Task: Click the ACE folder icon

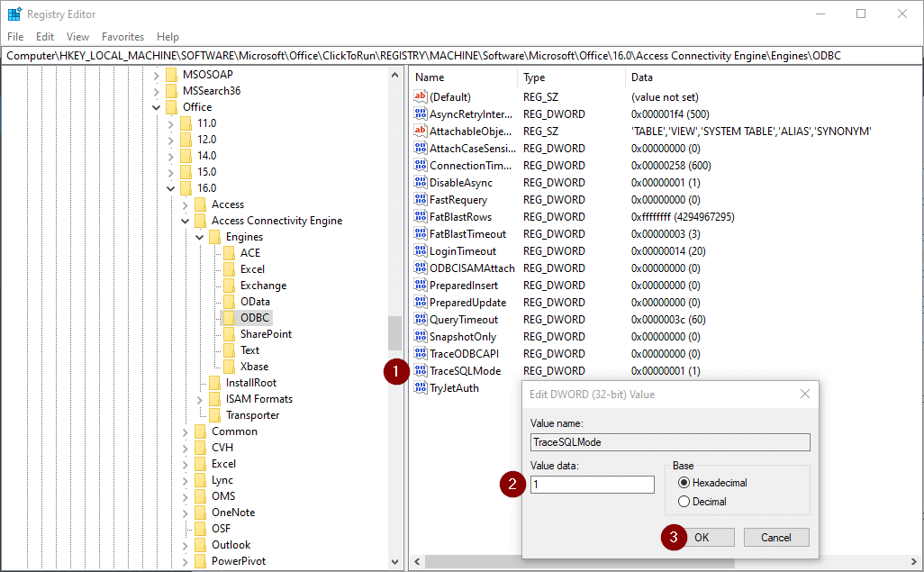Action: coord(230,253)
